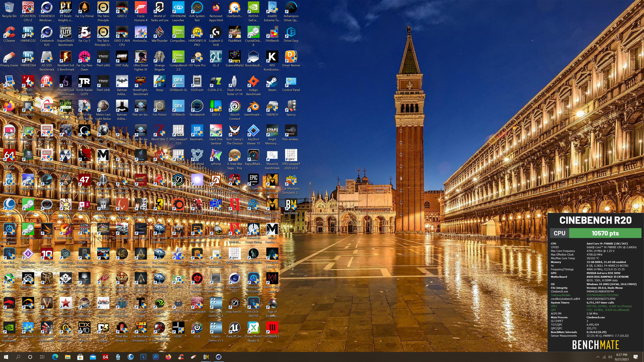Switch to Cinebench window on taskbar
This screenshot has height=362, width=644.
[219, 357]
